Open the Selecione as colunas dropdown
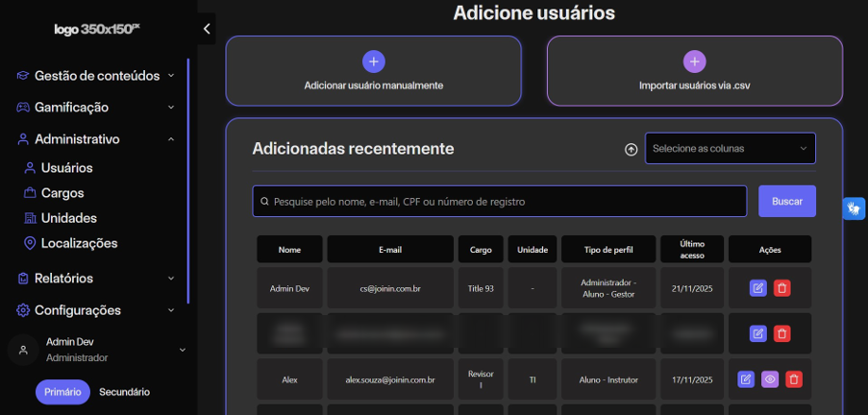The width and height of the screenshot is (868, 415). pos(731,148)
